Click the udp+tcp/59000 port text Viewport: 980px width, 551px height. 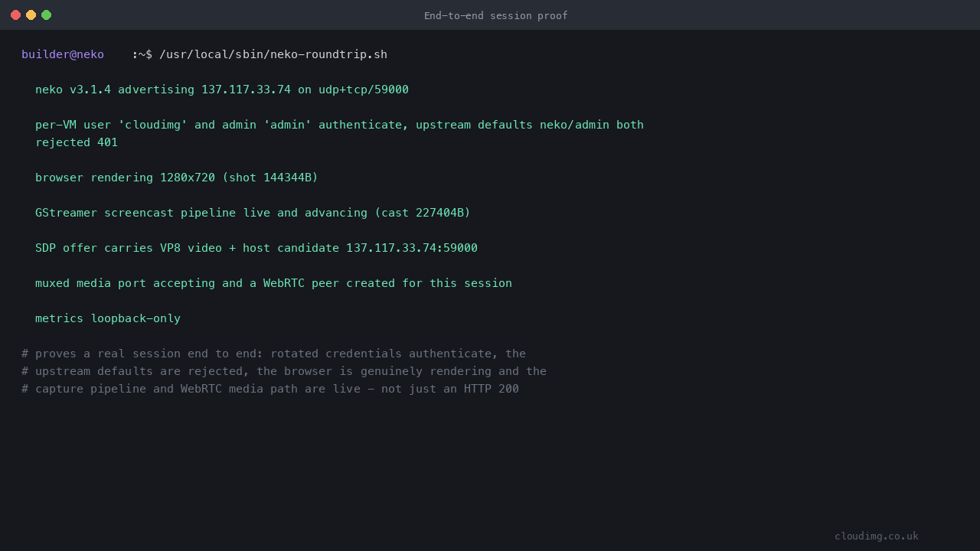(364, 90)
